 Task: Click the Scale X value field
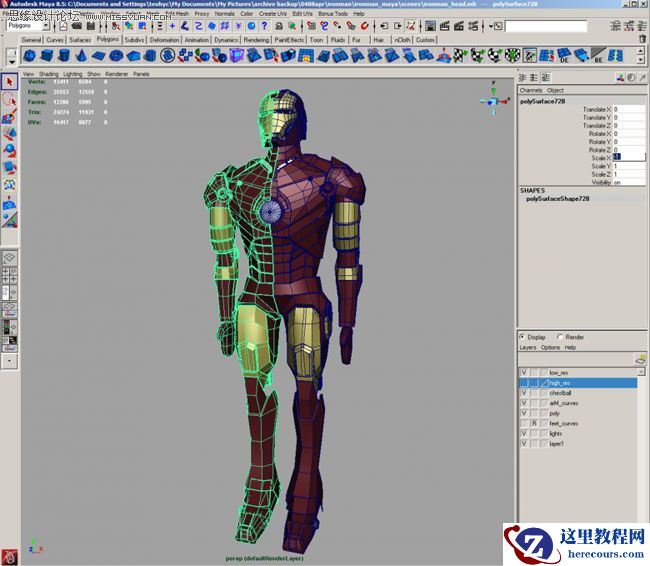tap(628, 158)
